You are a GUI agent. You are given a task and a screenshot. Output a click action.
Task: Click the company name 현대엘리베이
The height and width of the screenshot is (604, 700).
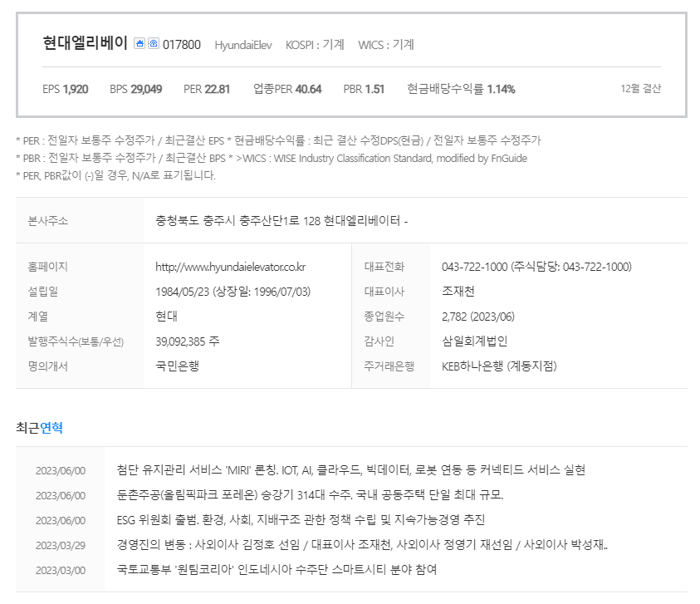coord(86,43)
